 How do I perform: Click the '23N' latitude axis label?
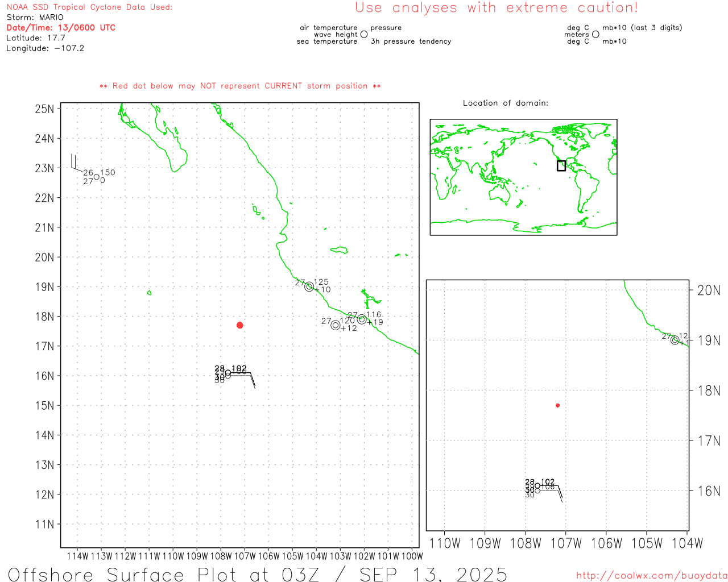point(45,168)
